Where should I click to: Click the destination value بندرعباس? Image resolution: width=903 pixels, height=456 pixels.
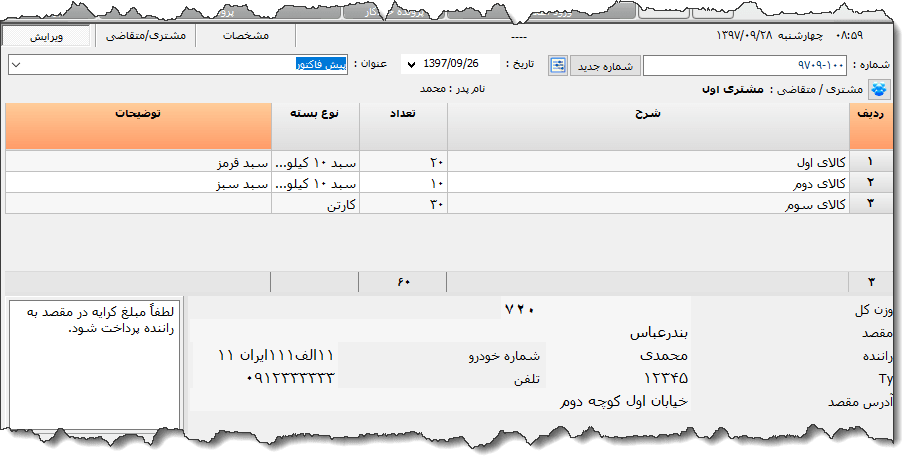(x=659, y=333)
